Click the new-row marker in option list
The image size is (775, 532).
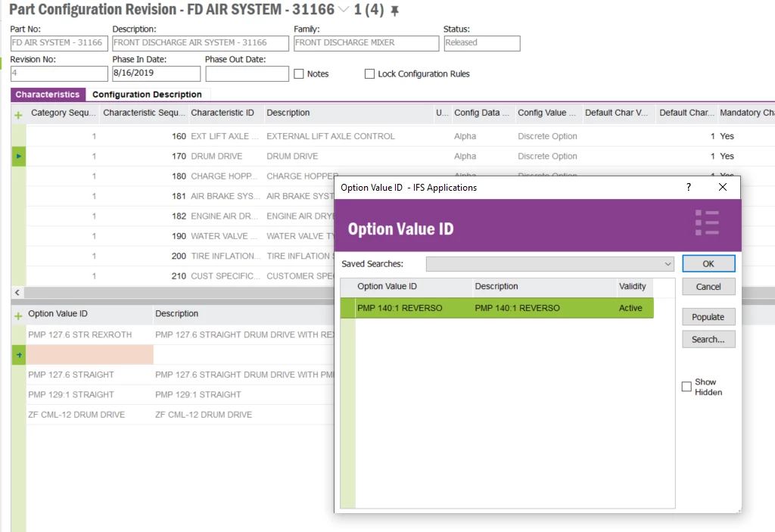19,355
